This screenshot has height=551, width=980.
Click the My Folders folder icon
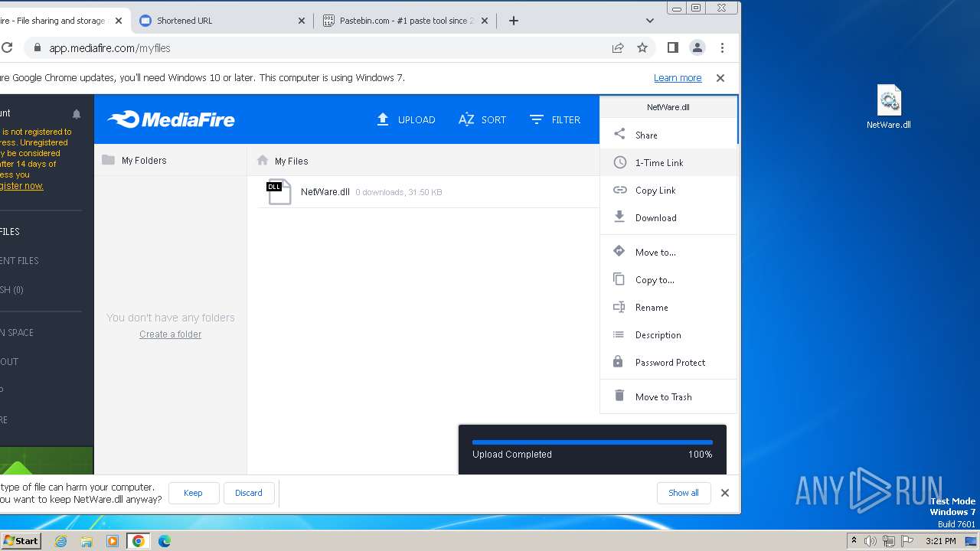[108, 160]
